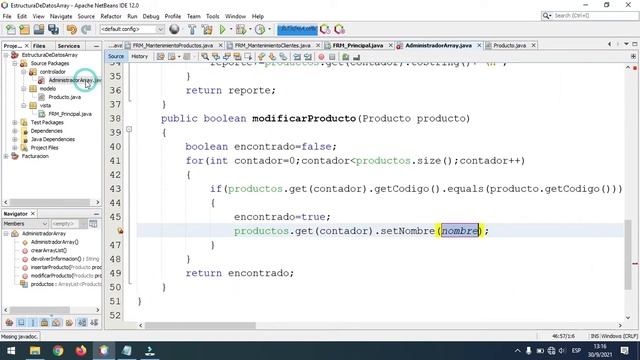Viewport: 640px width, 360px height.
Task: Expand the Facturacion project node
Action: (x=6, y=156)
